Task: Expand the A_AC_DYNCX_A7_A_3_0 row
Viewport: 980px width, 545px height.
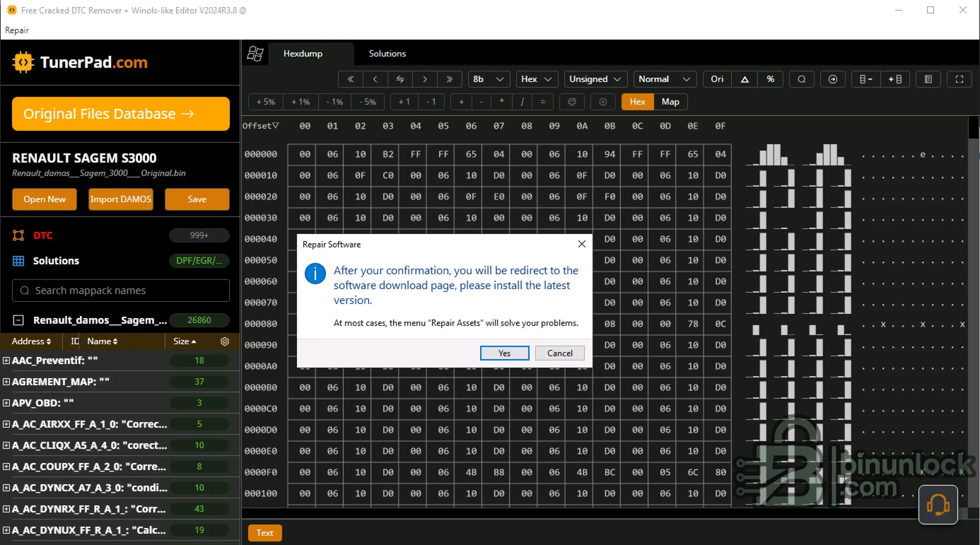Action: (6, 488)
